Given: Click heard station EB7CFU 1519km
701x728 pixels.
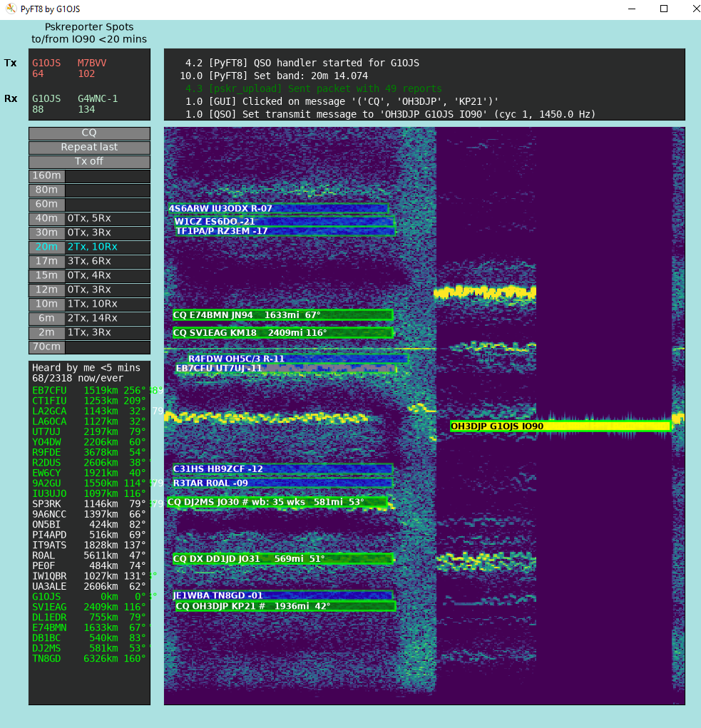Looking at the screenshot, I should click(x=88, y=391).
